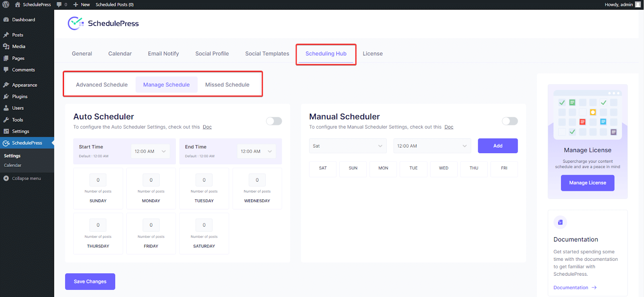This screenshot has height=297, width=644.
Task: Click the Users icon in sidebar
Action: 6,108
